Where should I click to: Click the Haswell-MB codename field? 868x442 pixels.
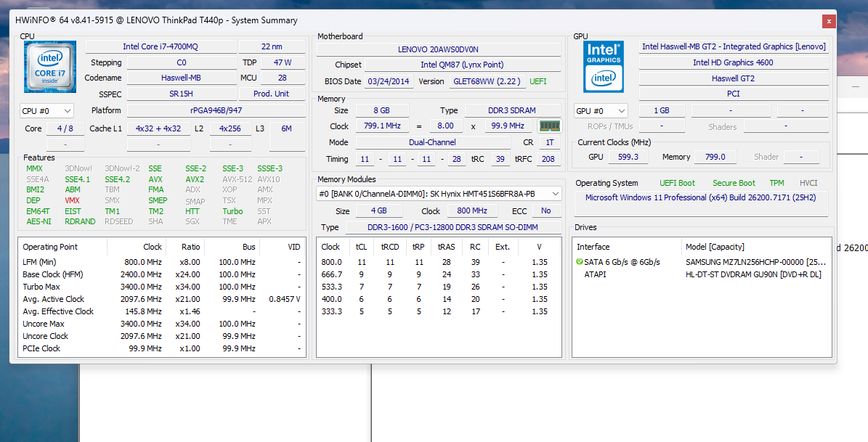[182, 78]
